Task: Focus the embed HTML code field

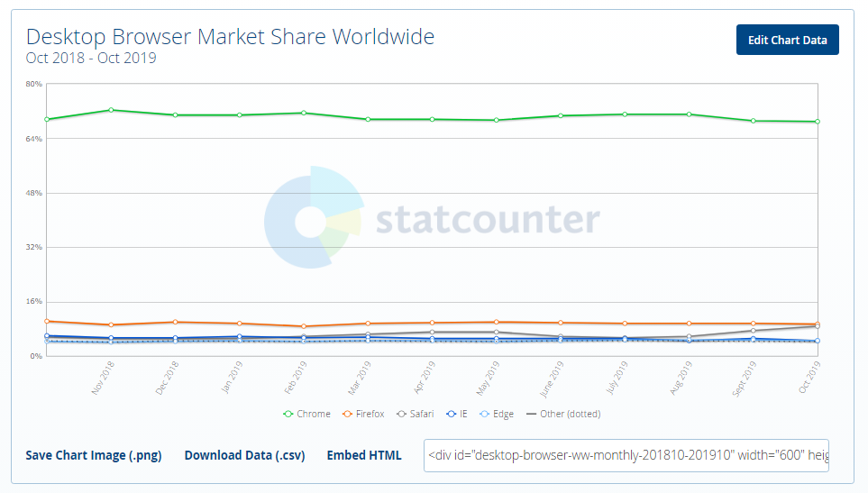Action: pos(626,455)
